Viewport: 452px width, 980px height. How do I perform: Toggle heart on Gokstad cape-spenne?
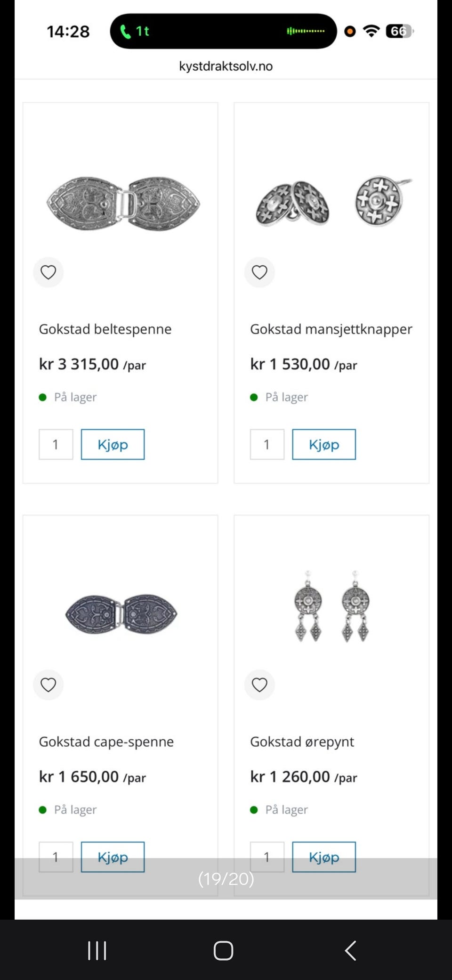(48, 685)
